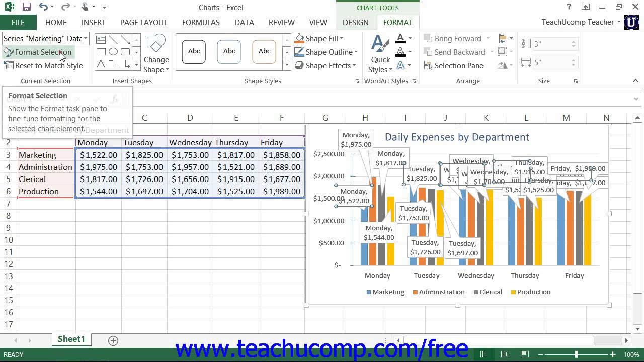Switch to the INSERT tab
644x362 pixels.
[94, 22]
